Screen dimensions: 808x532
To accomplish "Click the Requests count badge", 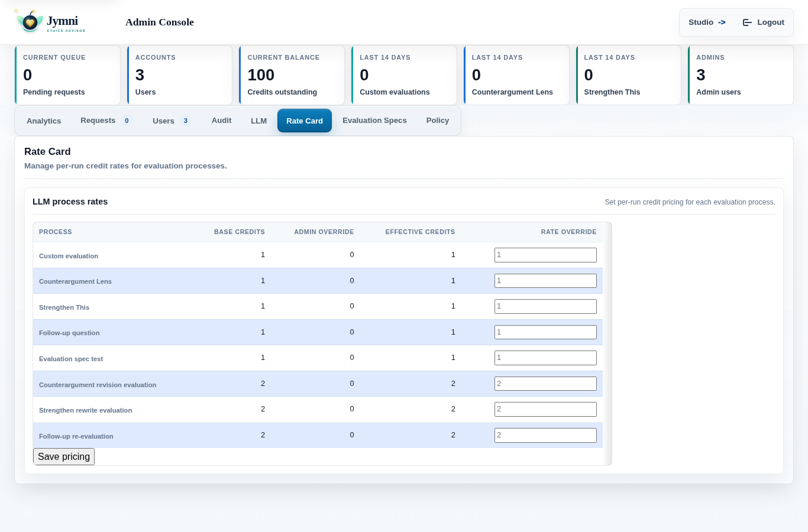I will (x=127, y=121).
